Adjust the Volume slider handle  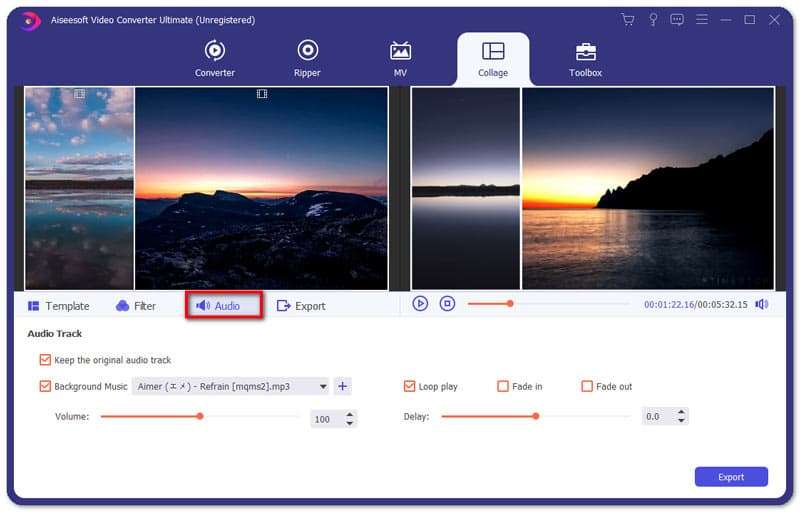tap(200, 416)
